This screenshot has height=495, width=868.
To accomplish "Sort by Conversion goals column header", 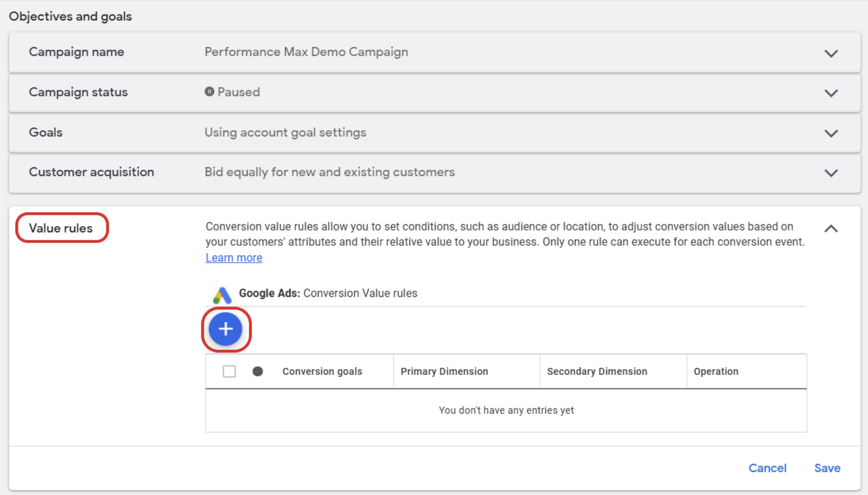I will (322, 371).
